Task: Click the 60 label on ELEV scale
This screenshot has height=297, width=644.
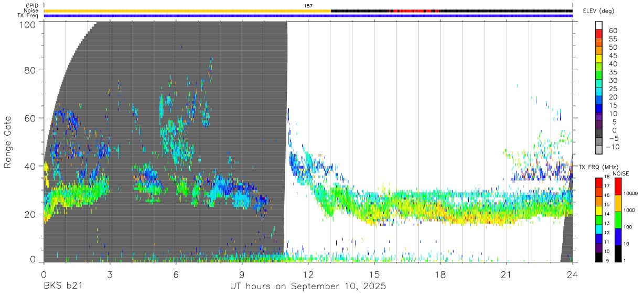Action: point(613,30)
